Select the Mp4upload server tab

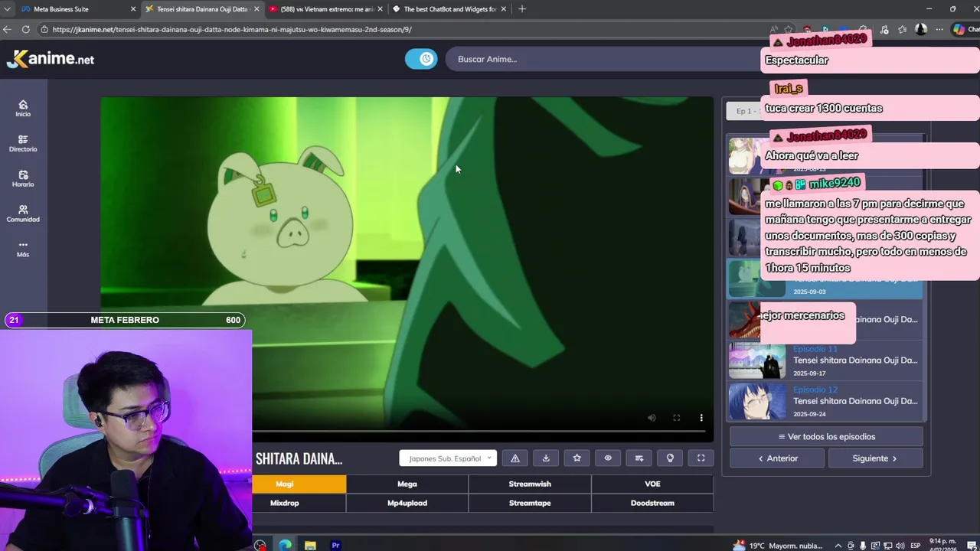(x=407, y=503)
